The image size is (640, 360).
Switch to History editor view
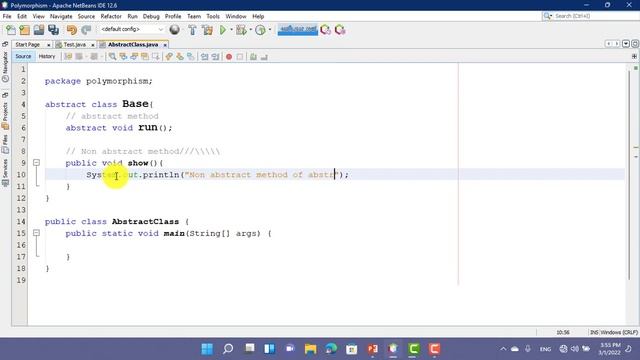tap(47, 56)
